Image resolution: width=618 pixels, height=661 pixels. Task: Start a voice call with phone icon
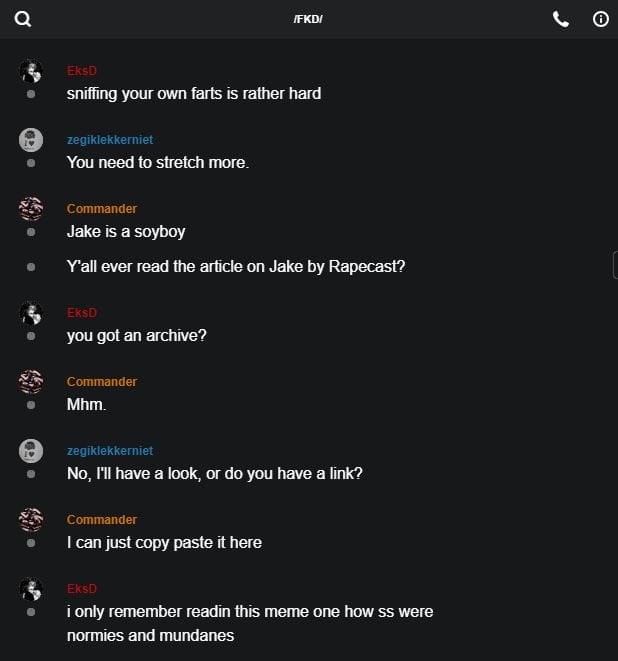pyautogui.click(x=561, y=19)
